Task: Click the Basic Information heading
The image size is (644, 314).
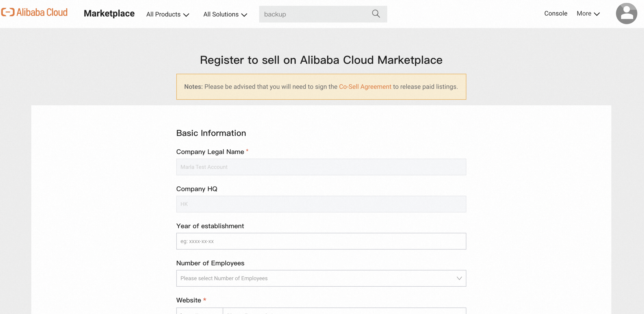Action: [x=211, y=133]
